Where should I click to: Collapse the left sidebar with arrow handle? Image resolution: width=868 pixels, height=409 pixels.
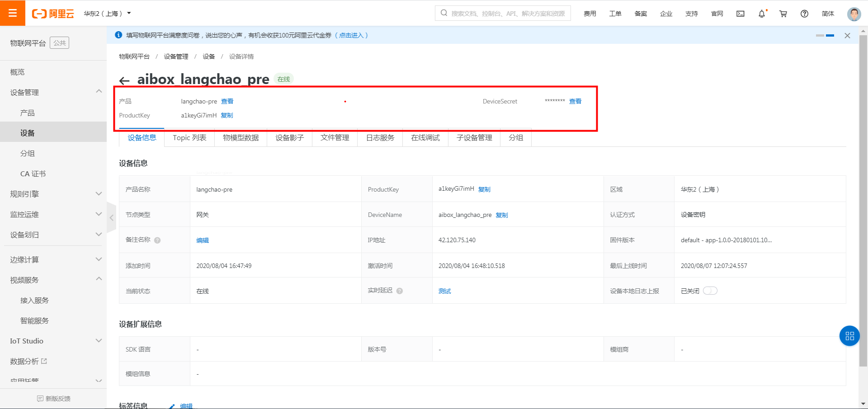coord(111,217)
